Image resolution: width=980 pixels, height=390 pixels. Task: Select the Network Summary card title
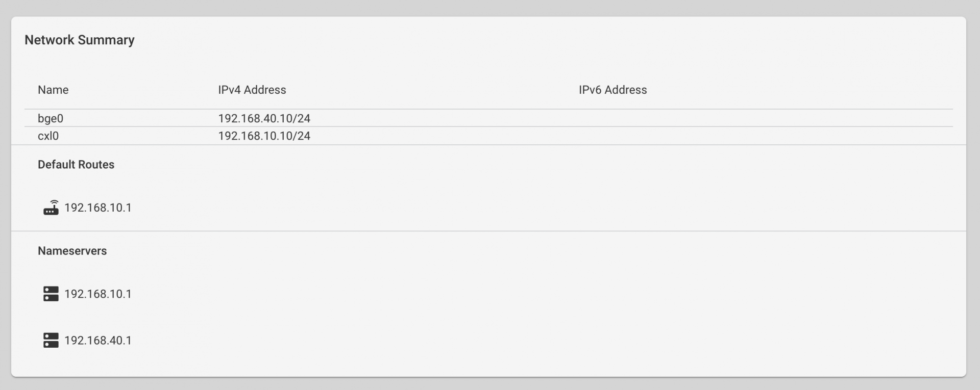80,40
